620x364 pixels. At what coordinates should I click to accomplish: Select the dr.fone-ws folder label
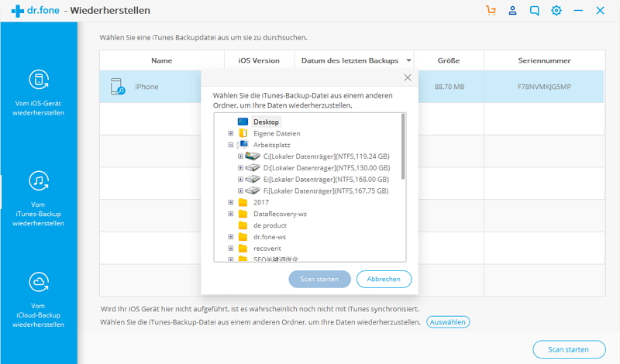270,237
